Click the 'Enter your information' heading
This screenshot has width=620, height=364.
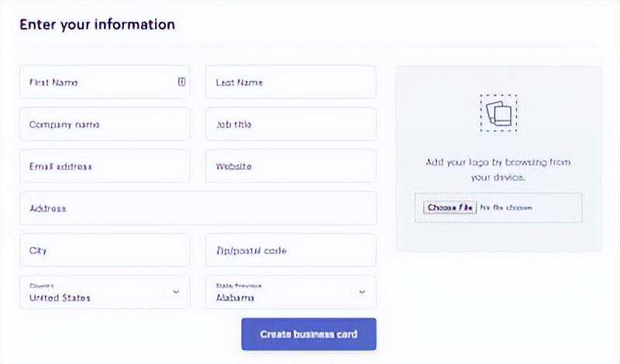97,24
